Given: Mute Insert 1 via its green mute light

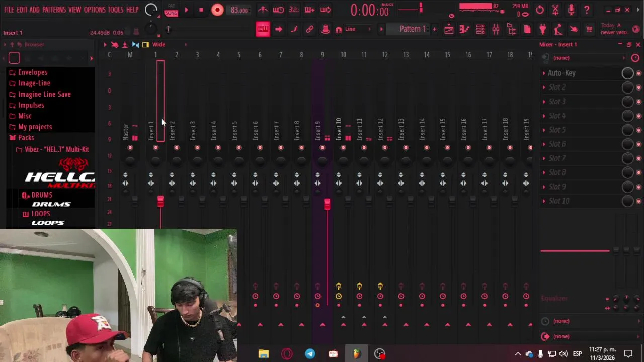Looking at the screenshot, I should [155, 148].
